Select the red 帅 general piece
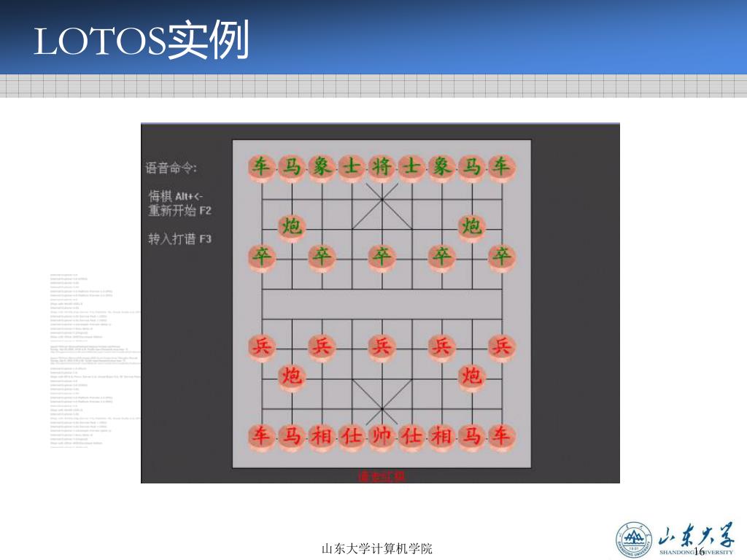Screen dimensions: 747x560 [382, 437]
